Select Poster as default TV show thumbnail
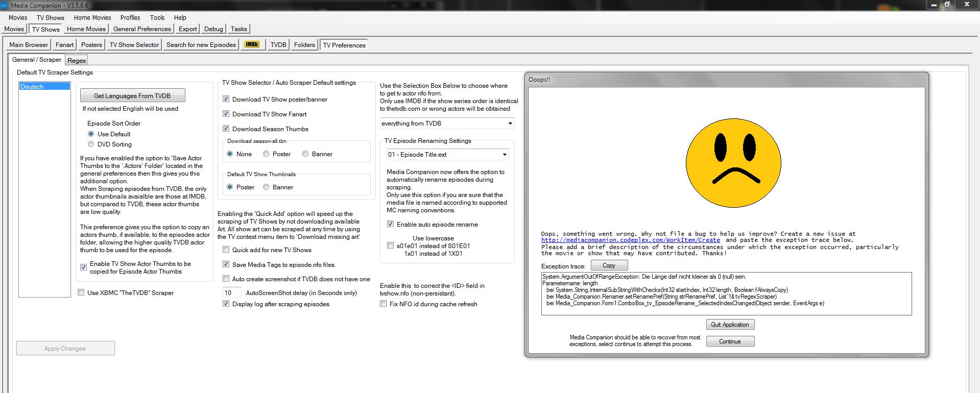The width and height of the screenshot is (980, 393). point(230,187)
